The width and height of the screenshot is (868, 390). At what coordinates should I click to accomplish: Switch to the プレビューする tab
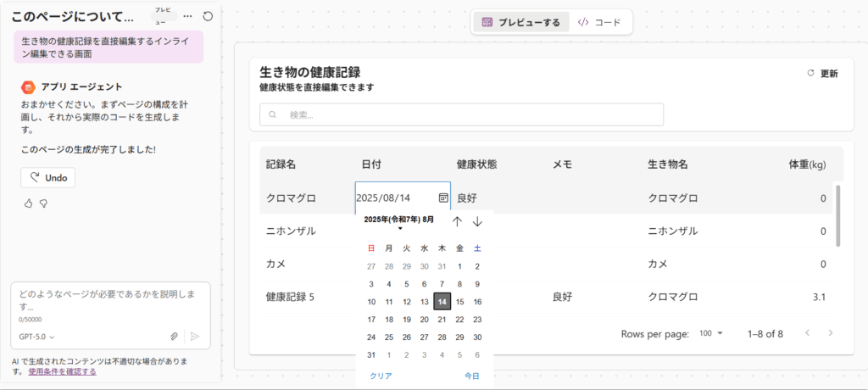coord(520,22)
